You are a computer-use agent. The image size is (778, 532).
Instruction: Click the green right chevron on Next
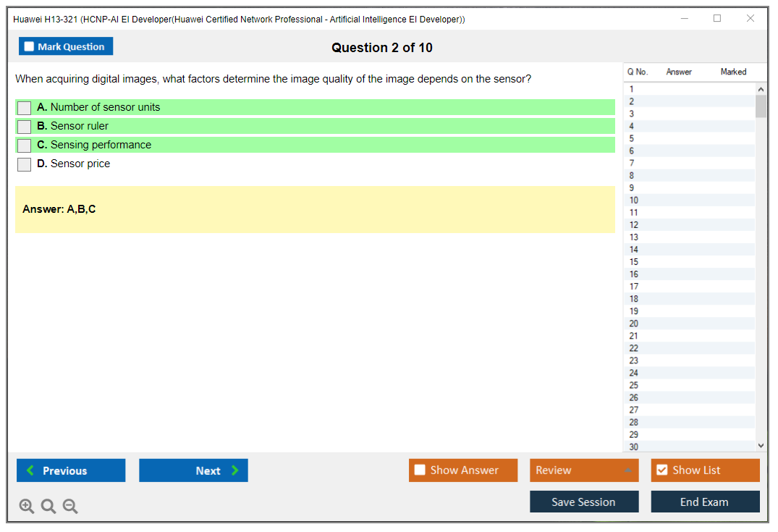[234, 470]
